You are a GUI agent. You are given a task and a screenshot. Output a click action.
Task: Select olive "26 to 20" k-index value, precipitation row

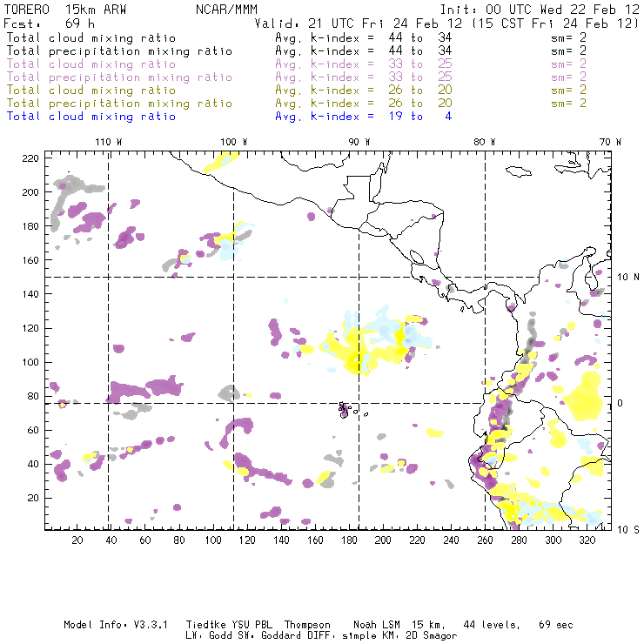pyautogui.click(x=420, y=103)
